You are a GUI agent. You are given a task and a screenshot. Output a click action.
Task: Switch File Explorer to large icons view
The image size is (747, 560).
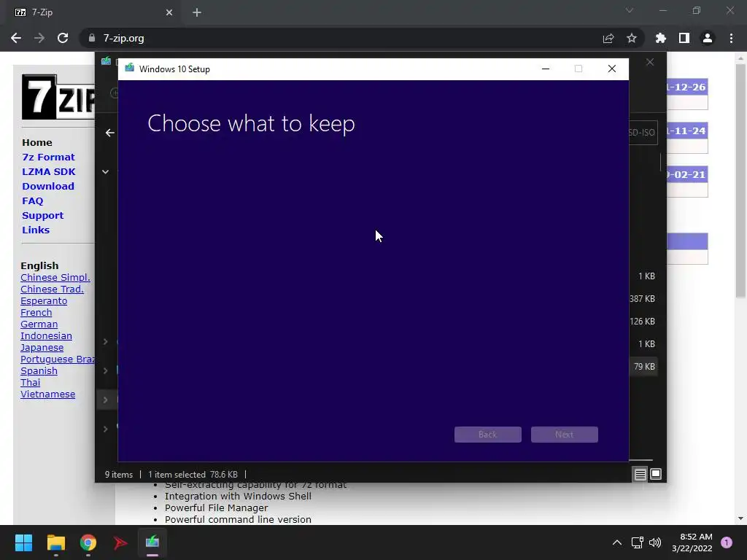pos(656,474)
